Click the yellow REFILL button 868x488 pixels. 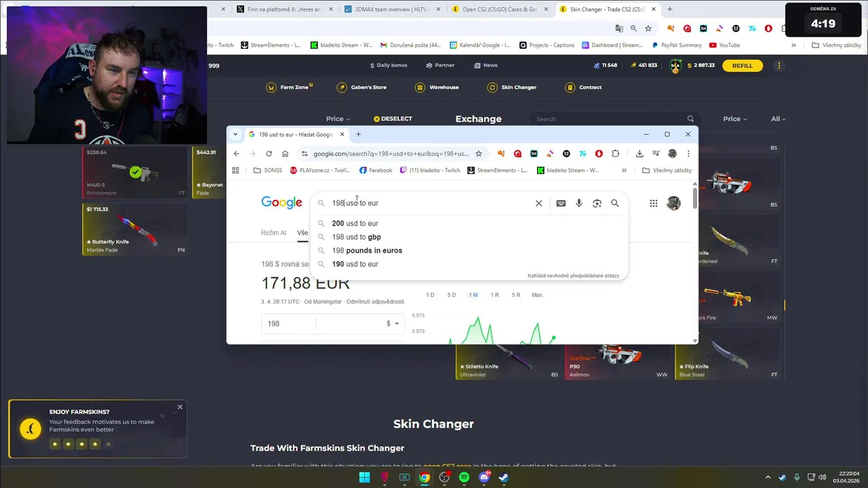coord(743,66)
